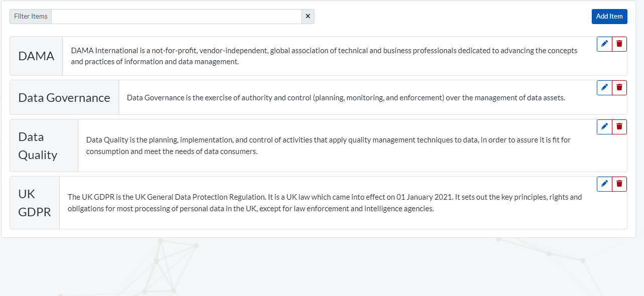Image resolution: width=644 pixels, height=296 pixels.
Task: Click the Data Governance definition text
Action: pos(346,98)
